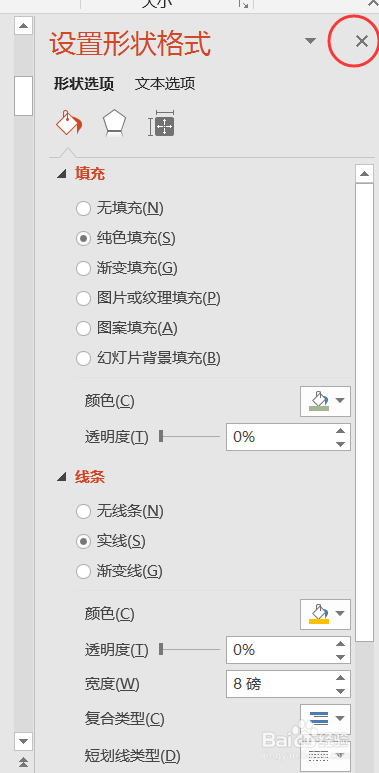
Task: Open the Size & Properties icon tab
Action: 162,123
